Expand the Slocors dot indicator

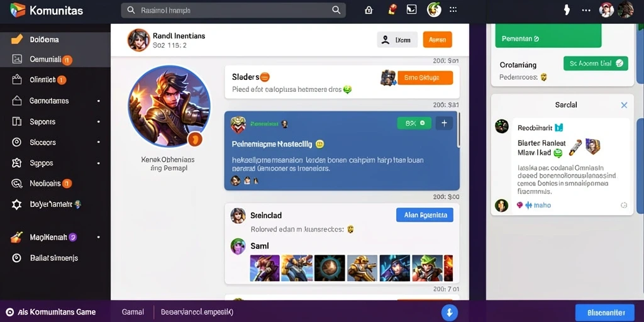coord(99,142)
